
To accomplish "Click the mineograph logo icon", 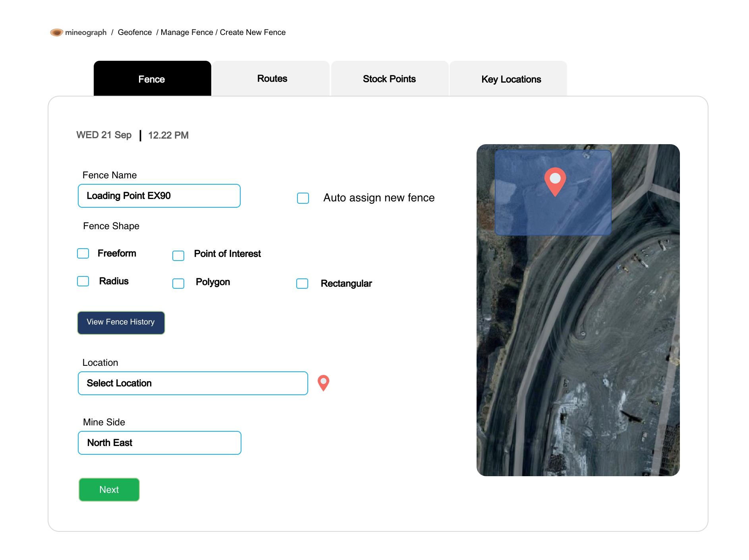I will coord(56,32).
